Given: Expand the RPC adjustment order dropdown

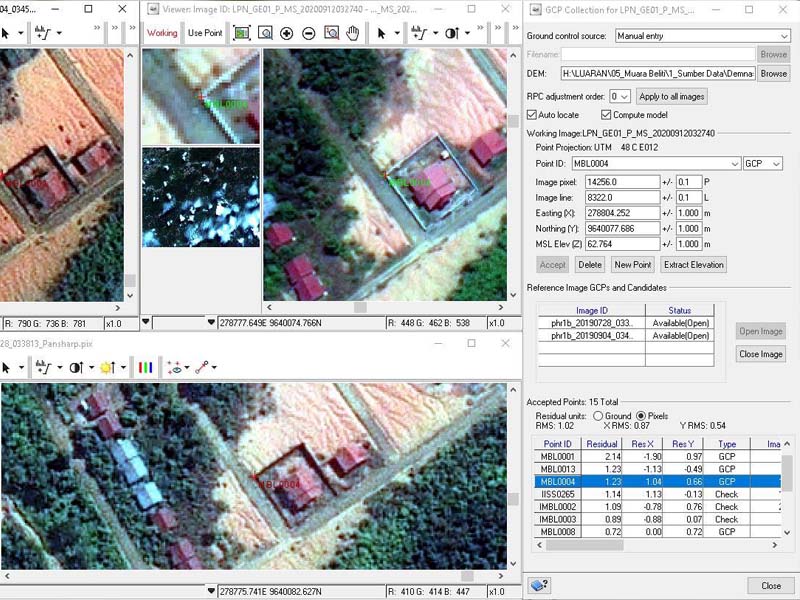Looking at the screenshot, I should pos(620,96).
